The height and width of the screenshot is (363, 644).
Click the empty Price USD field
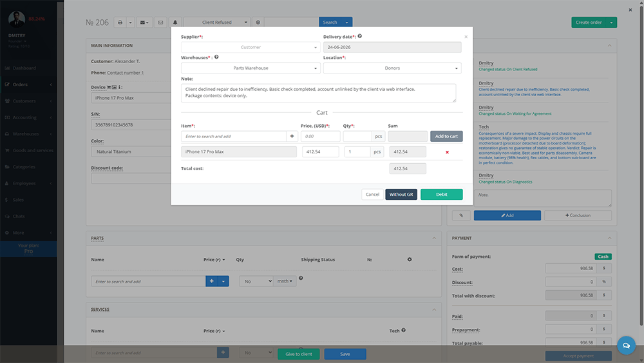[320, 136]
